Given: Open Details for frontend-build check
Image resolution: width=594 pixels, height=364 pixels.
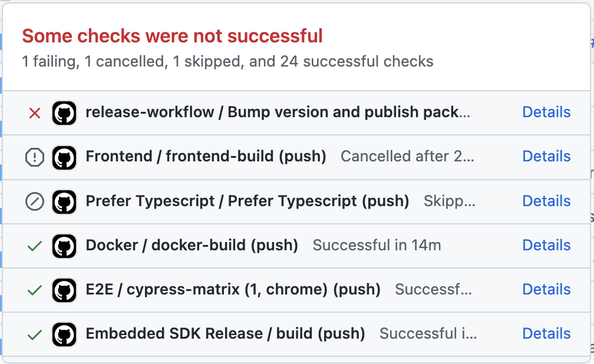Looking at the screenshot, I should pos(546,156).
